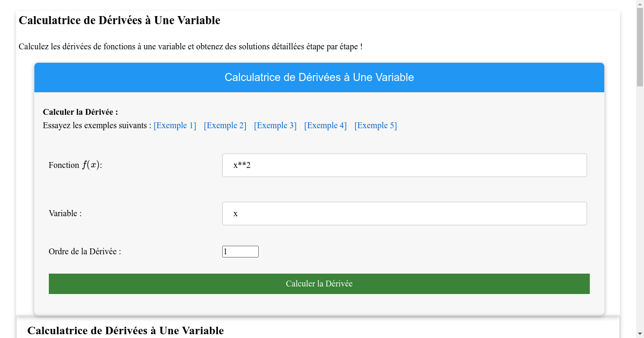Click the Essayez les exemples suivants text
The image size is (644, 338).
click(x=97, y=125)
